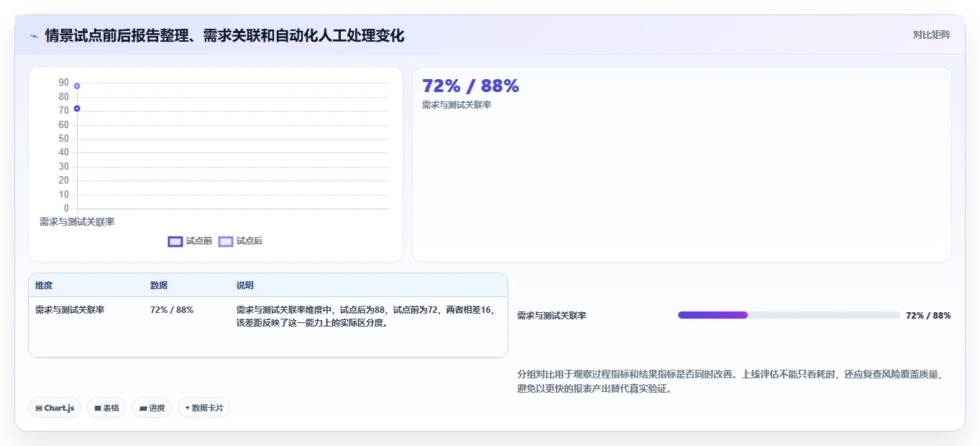
Task: Click the header icon beside the title
Action: coord(35,36)
